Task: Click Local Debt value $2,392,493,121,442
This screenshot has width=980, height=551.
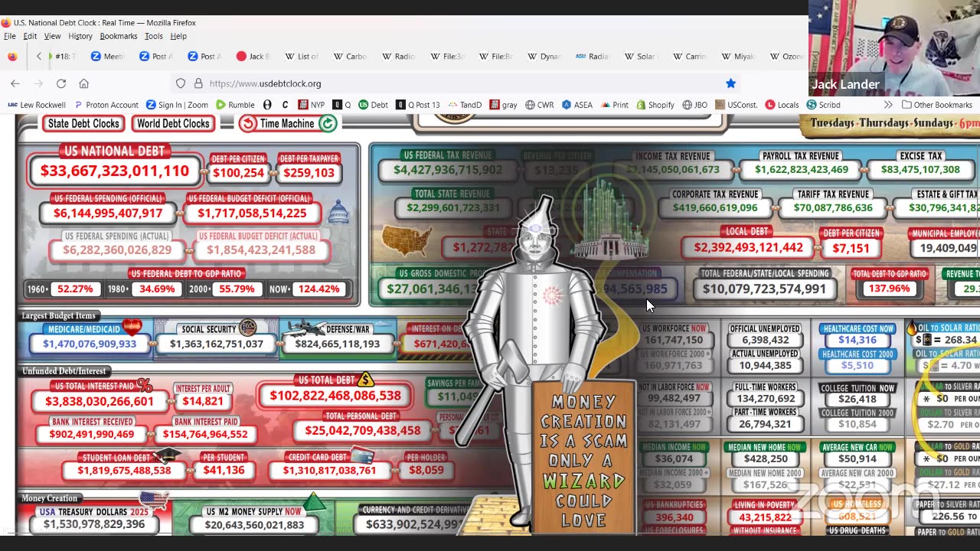Action: (x=748, y=247)
